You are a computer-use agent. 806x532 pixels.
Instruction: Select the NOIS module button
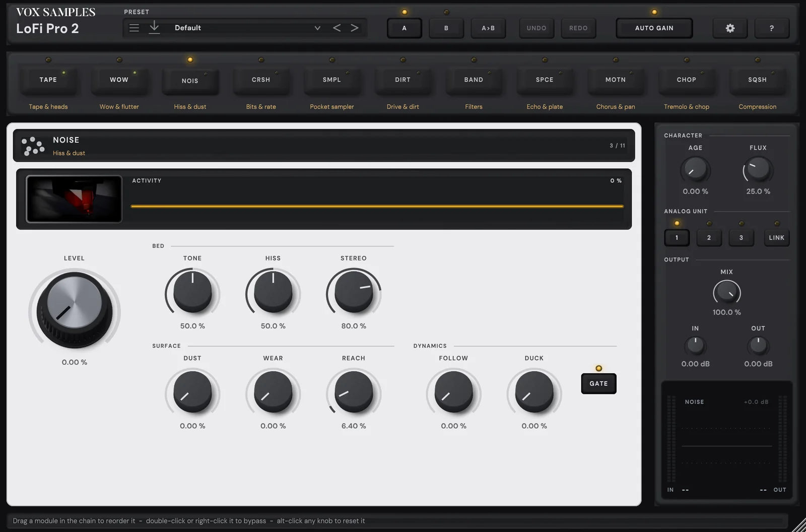tap(190, 82)
